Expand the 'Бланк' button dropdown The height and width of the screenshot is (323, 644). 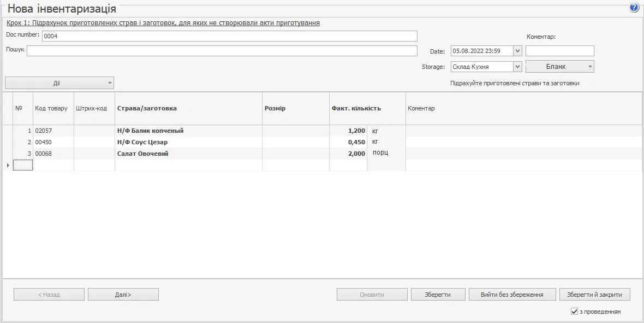[x=589, y=67]
